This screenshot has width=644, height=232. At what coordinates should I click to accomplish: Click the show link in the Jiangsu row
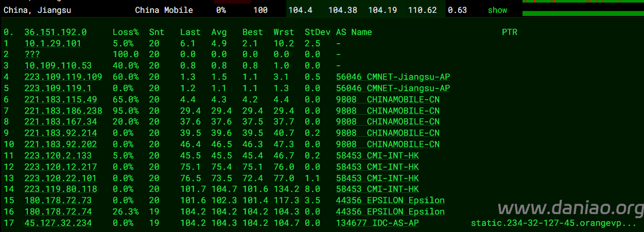[497, 10]
